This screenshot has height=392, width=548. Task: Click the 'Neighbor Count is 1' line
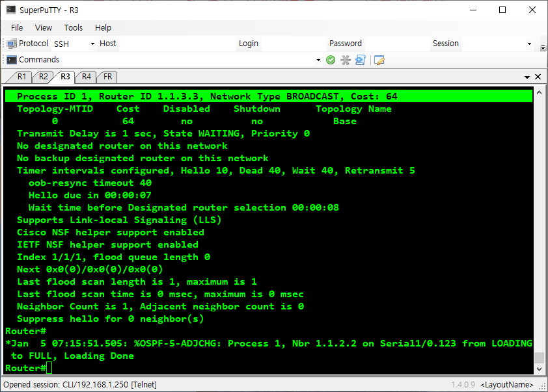click(x=160, y=306)
